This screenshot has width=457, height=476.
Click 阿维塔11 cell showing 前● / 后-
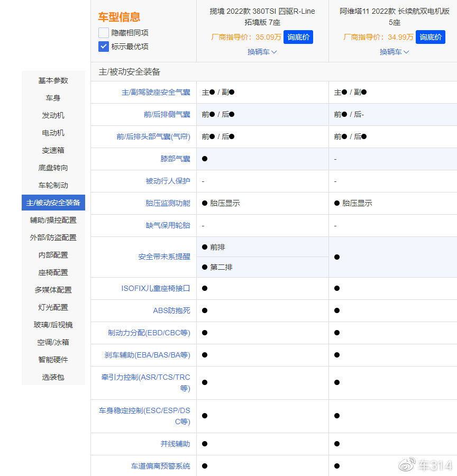coord(393,114)
